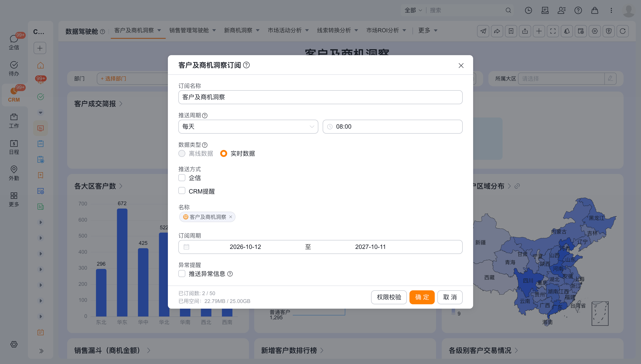Screen dimensions: 641x364
Task: Click the help question mark in top bar
Action: [578, 10]
